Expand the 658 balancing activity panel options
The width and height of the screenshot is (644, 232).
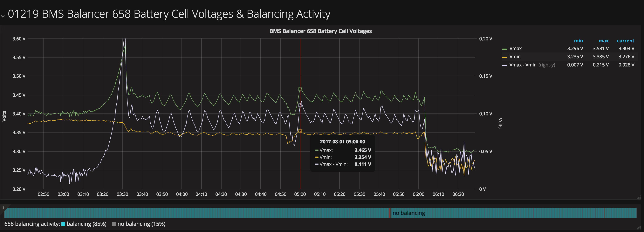[32, 224]
